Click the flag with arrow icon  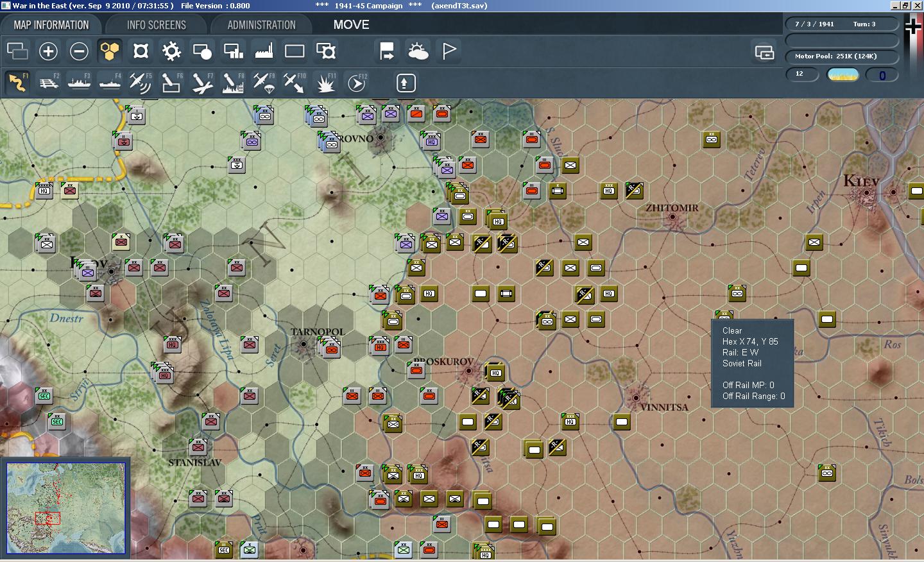[x=387, y=51]
